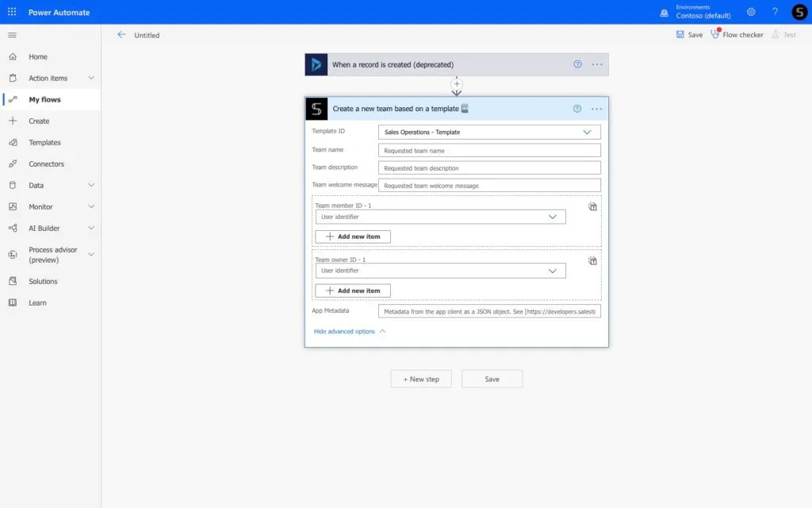Click the Team welcome message input field

[489, 186]
